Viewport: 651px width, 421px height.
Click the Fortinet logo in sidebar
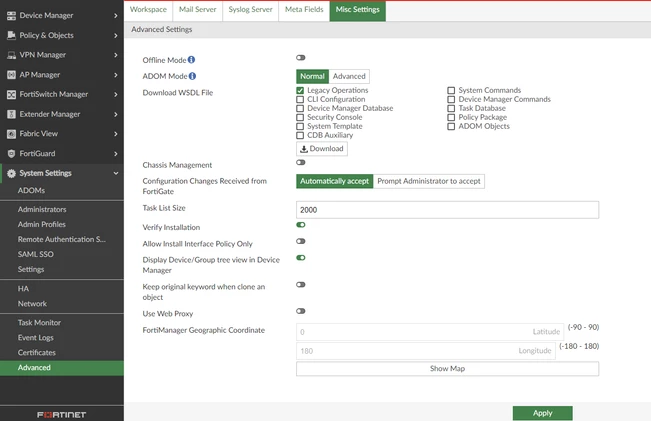61,415
